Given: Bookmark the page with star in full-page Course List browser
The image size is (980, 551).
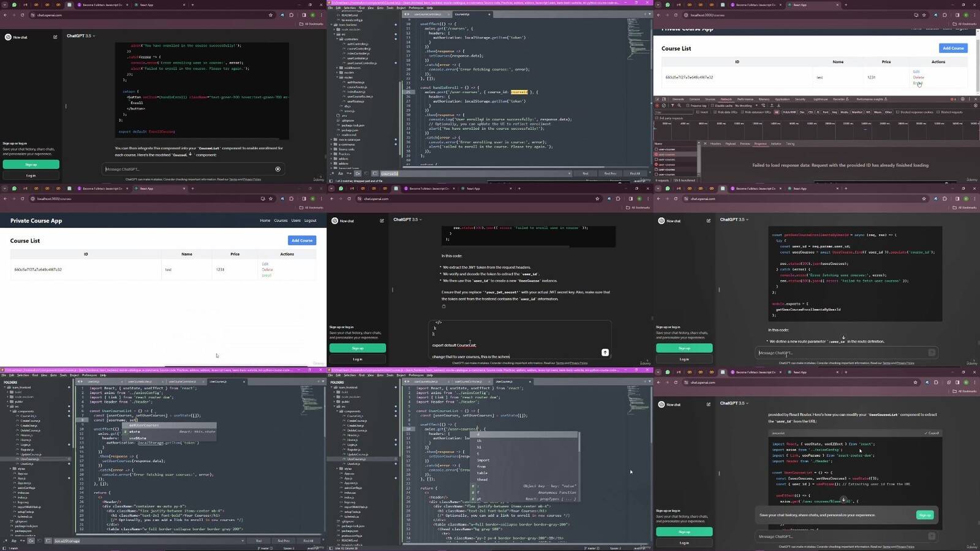Looking at the screenshot, I should [271, 199].
